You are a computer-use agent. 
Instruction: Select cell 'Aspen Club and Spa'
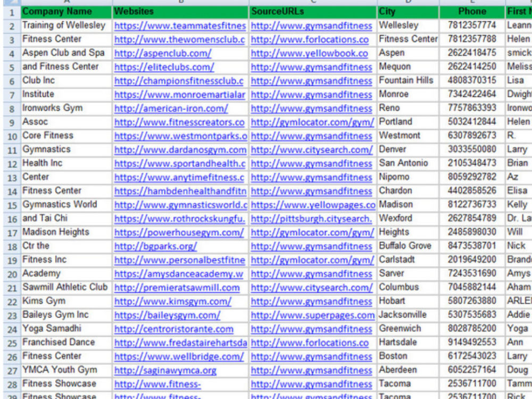(66, 53)
